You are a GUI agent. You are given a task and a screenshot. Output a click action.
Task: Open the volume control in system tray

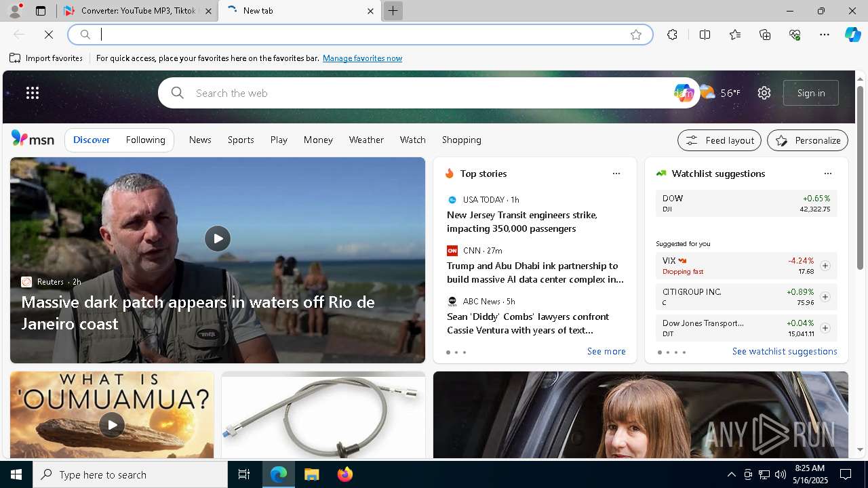coord(780,474)
